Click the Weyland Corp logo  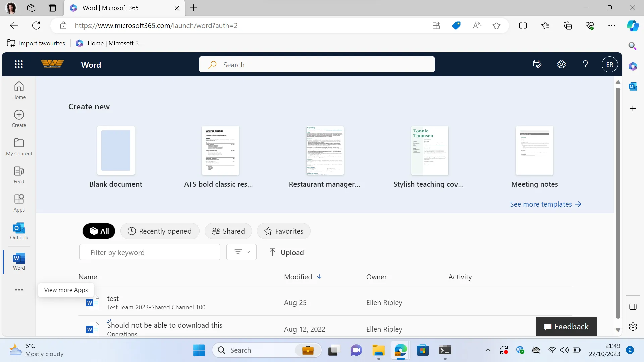52,64
